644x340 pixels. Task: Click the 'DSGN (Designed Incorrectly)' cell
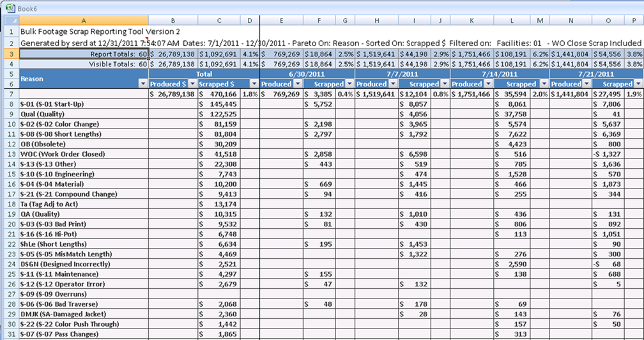84,264
